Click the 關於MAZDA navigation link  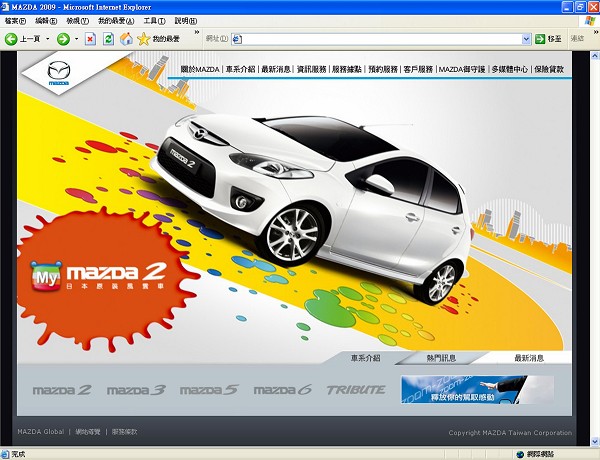pyautogui.click(x=200, y=70)
